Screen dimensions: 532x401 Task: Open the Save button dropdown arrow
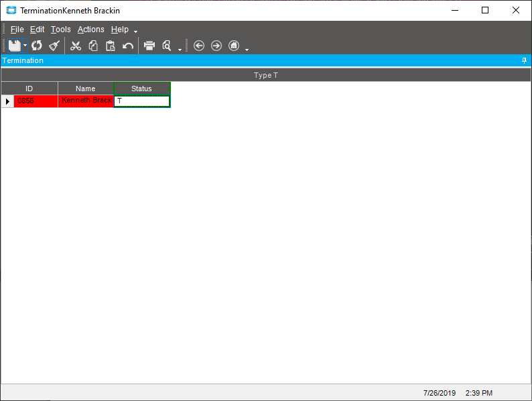[x=25, y=46]
